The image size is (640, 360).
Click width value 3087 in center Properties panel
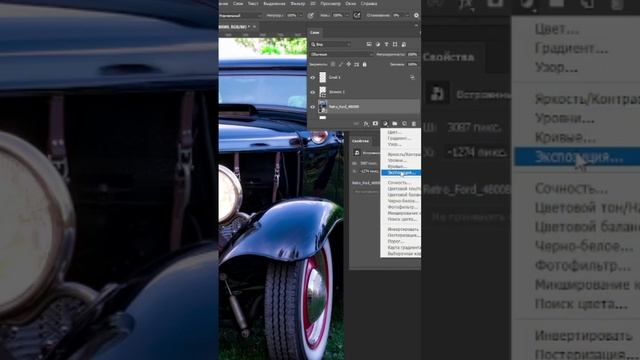coord(369,163)
